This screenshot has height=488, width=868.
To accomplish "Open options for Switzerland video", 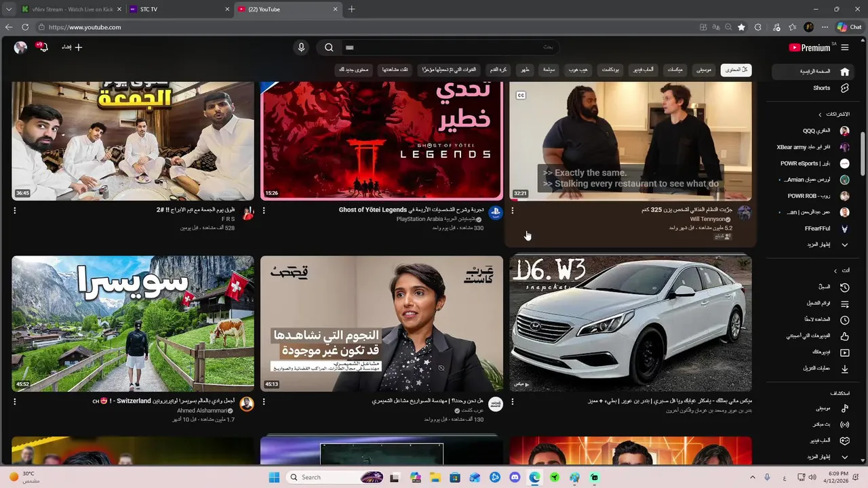I will tap(15, 402).
